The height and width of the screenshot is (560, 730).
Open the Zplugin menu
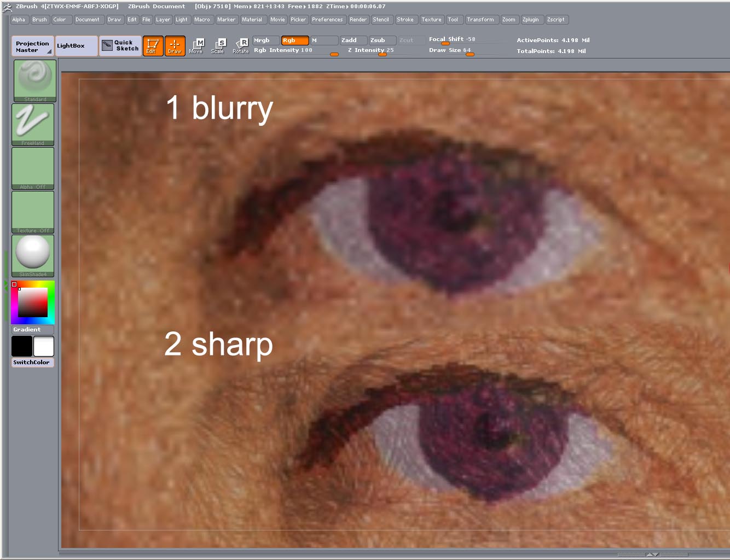point(531,20)
